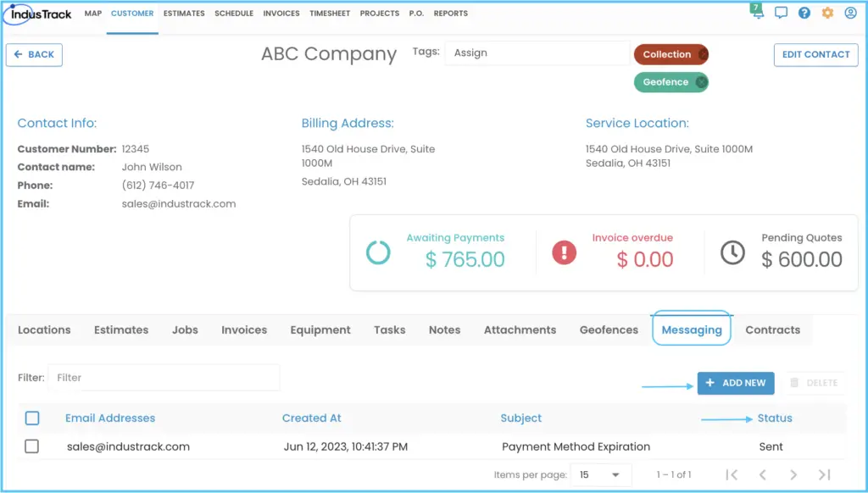Click the ADD NEW button
The height and width of the screenshot is (493, 868).
point(736,383)
